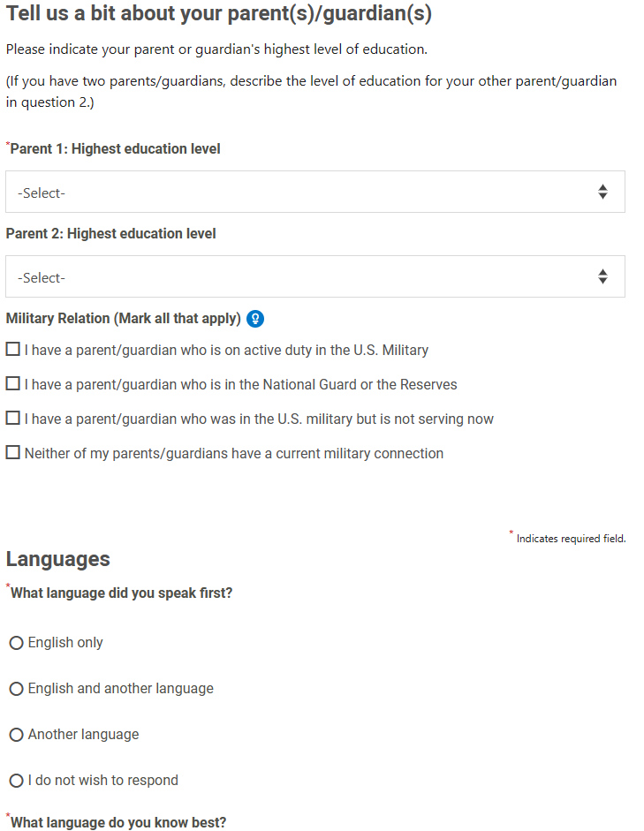Click the Parent 1 dropdown arrow icon
This screenshot has width=644, height=831.
point(602,192)
